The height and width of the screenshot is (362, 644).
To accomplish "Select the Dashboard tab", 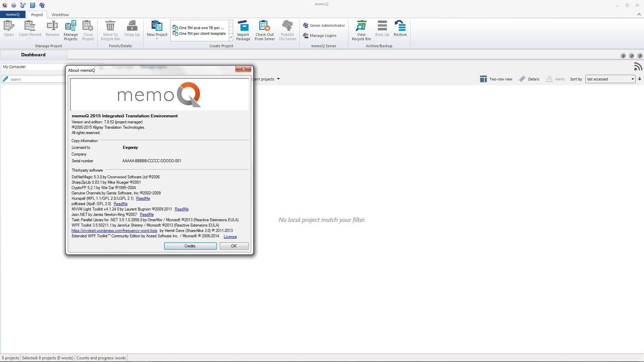I will pyautogui.click(x=33, y=55).
